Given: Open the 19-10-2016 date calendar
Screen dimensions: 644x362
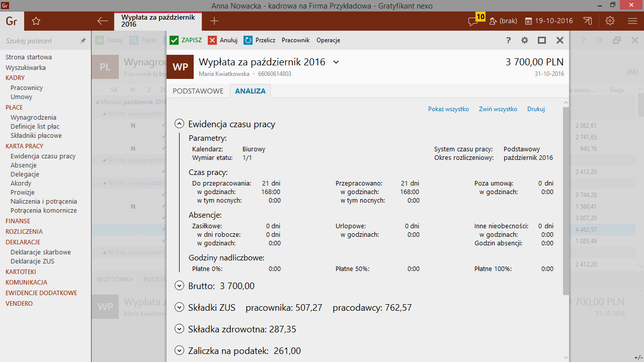Looking at the screenshot, I should tap(549, 21).
